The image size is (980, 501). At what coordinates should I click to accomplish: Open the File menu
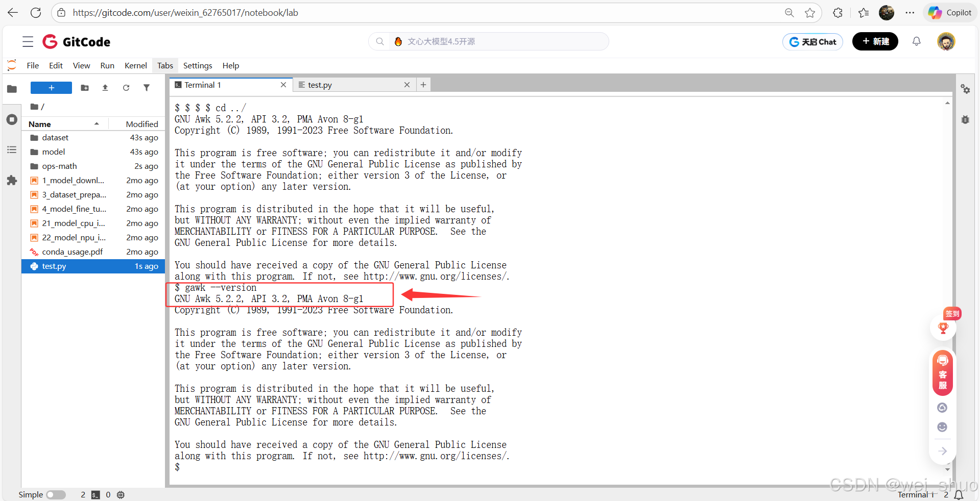click(33, 65)
